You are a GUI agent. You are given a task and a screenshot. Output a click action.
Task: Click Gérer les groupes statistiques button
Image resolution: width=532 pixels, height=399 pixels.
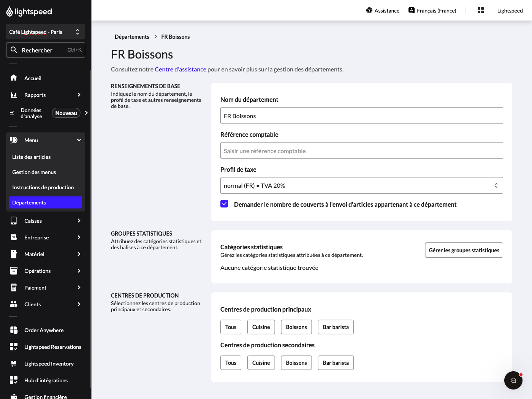click(464, 250)
